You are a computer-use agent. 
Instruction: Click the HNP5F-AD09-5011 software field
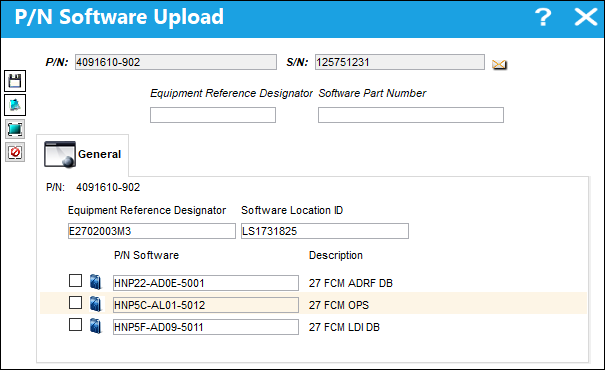tap(206, 327)
